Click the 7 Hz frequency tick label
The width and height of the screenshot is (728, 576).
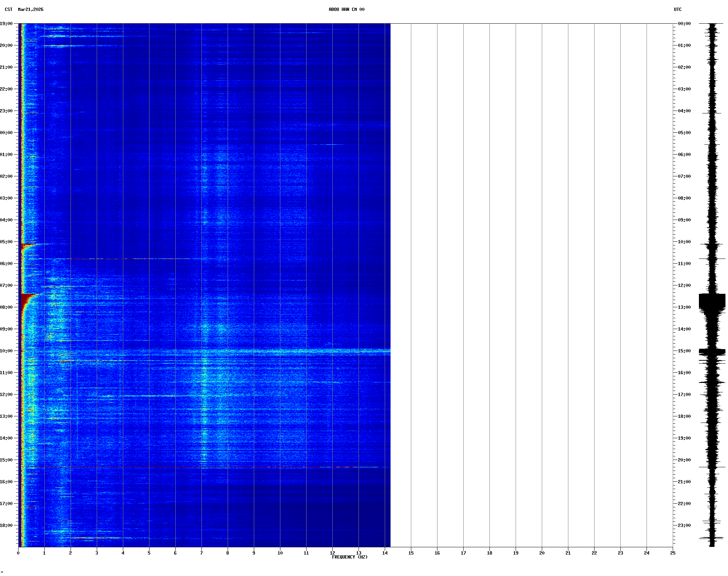point(201,553)
